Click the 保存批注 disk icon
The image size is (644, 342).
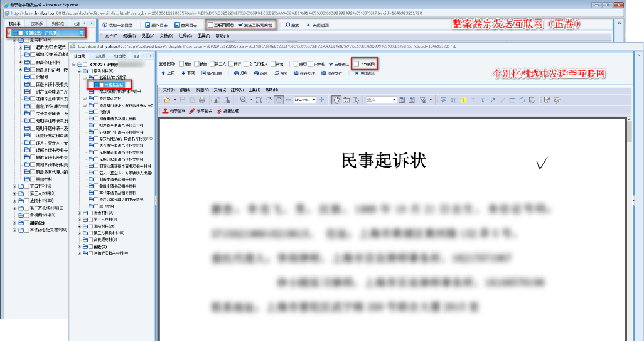[296, 73]
